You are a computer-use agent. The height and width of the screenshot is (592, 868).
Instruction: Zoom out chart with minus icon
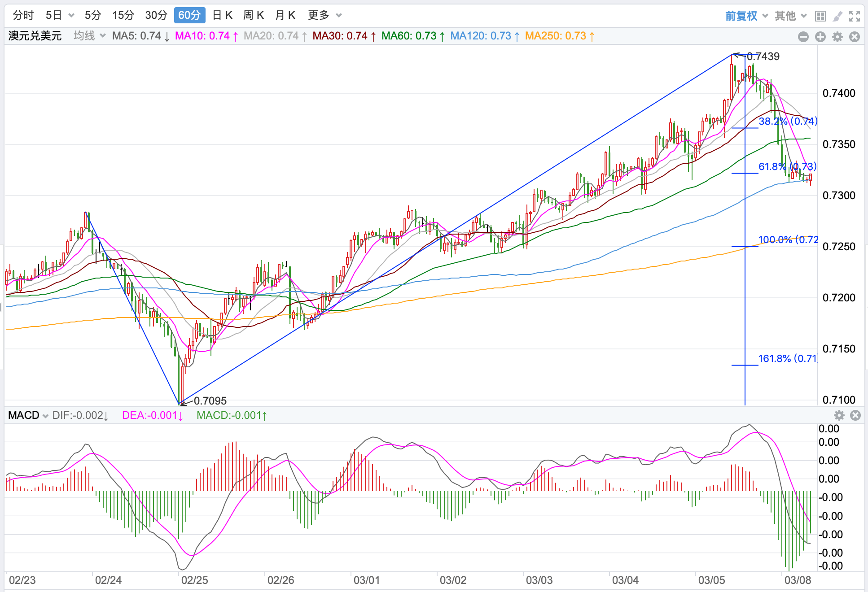803,37
